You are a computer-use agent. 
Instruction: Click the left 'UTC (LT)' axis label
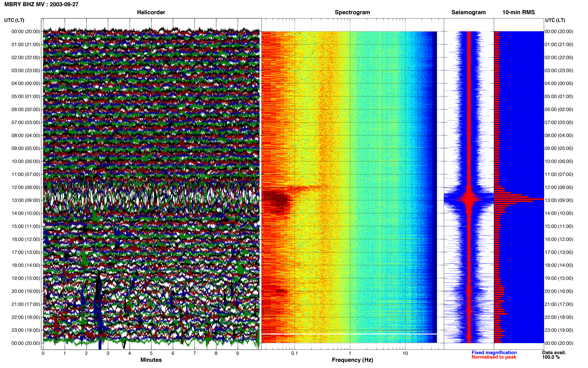[14, 20]
